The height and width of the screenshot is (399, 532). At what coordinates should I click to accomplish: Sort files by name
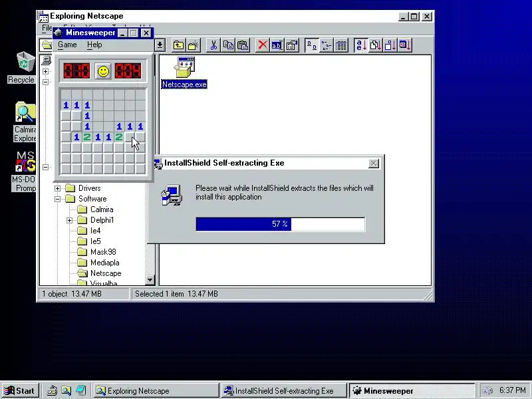click(360, 45)
